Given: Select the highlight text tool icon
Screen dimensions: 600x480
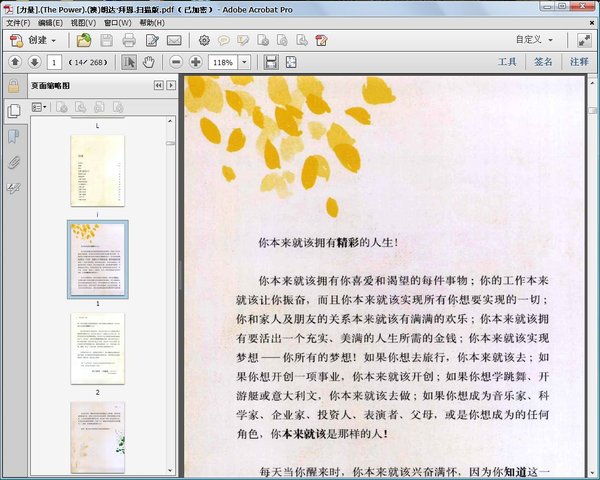Looking at the screenshot, I should (243, 40).
